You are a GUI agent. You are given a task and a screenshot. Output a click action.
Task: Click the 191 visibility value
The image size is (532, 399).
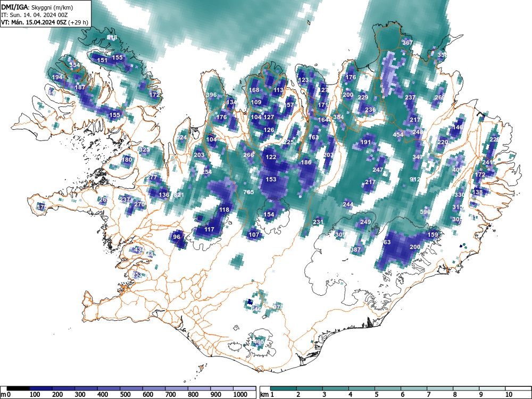(x=365, y=142)
